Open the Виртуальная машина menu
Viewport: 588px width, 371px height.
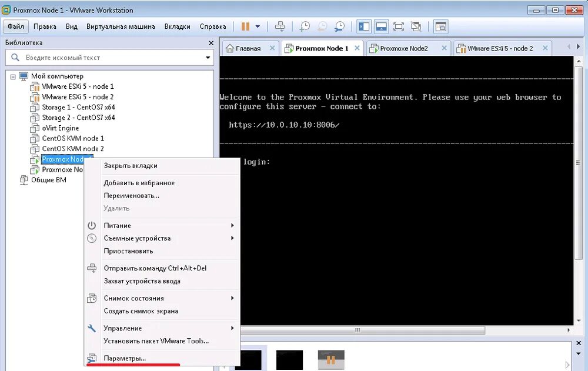tap(121, 26)
